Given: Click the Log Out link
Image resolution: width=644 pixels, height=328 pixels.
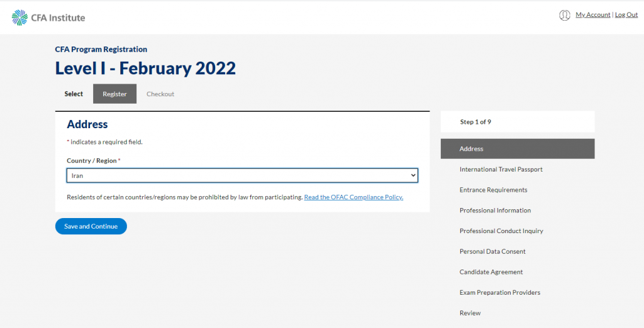Looking at the screenshot, I should pyautogui.click(x=626, y=15).
